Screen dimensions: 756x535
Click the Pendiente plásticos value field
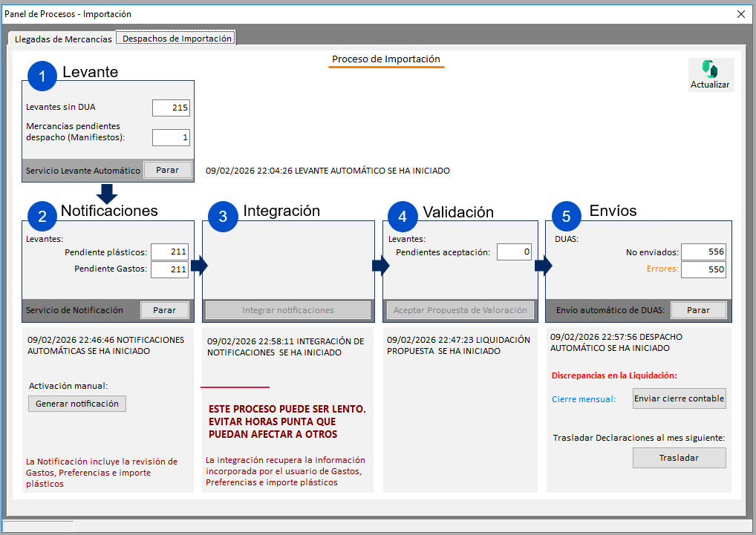pyautogui.click(x=169, y=252)
